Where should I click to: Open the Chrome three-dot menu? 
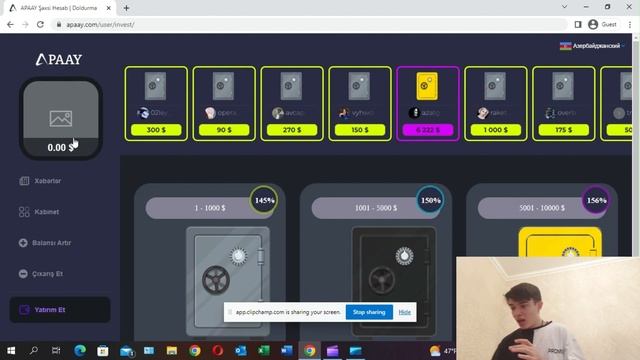pyautogui.click(x=630, y=24)
